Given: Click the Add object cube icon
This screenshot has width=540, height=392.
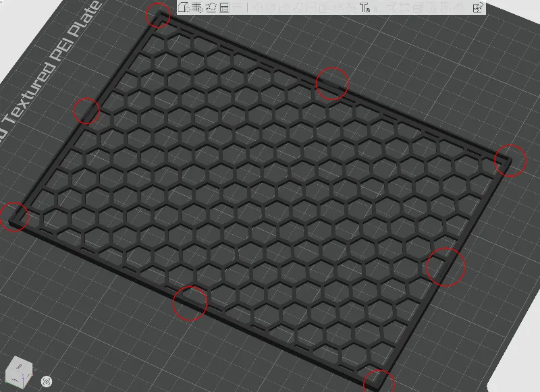Looking at the screenshot, I should [x=184, y=7].
